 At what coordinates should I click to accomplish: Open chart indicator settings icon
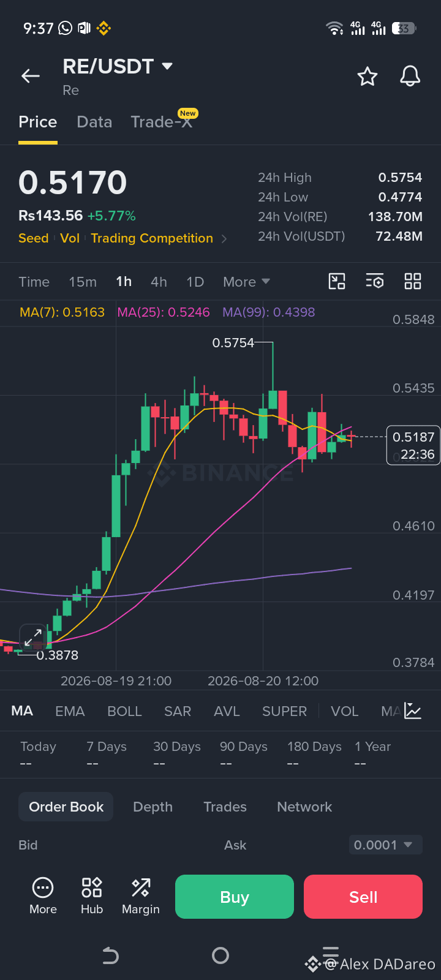(375, 281)
